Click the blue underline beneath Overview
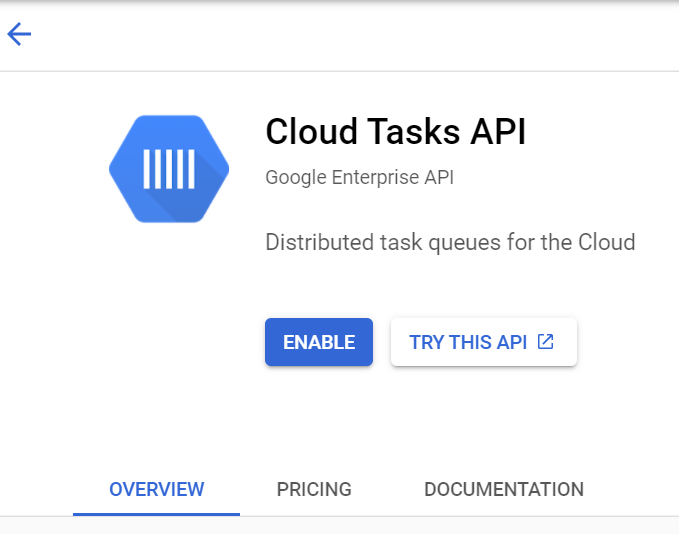Screen dimensions: 679x534 (x=156, y=514)
